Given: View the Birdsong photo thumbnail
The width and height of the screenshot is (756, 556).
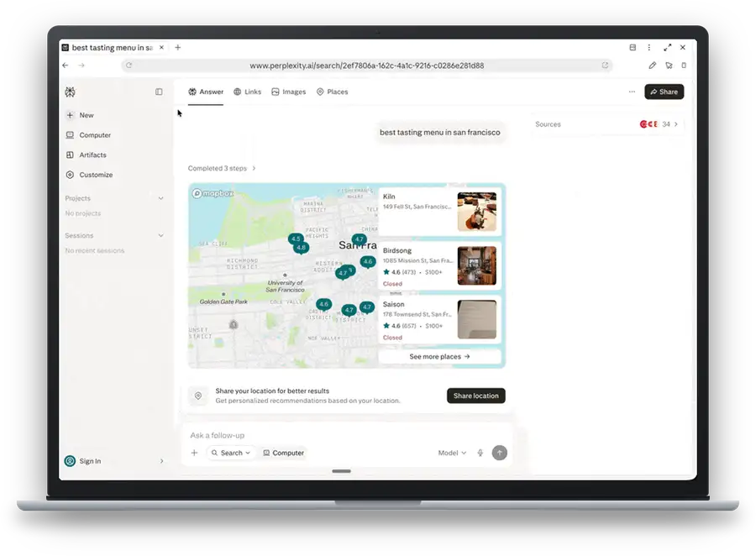Looking at the screenshot, I should pos(477,265).
